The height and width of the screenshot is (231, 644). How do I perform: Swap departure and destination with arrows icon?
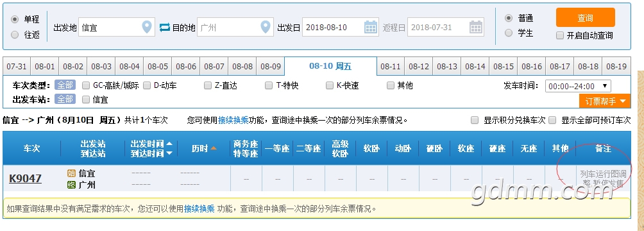click(165, 28)
